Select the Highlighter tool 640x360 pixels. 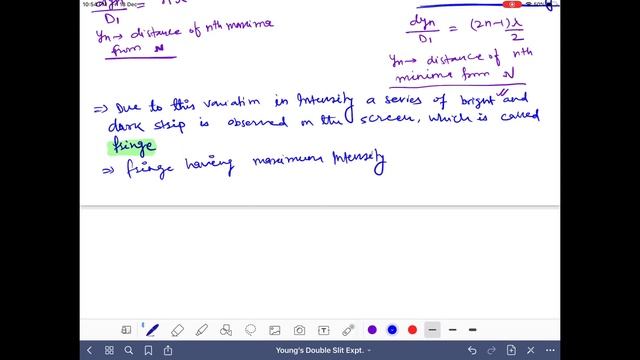point(202,330)
